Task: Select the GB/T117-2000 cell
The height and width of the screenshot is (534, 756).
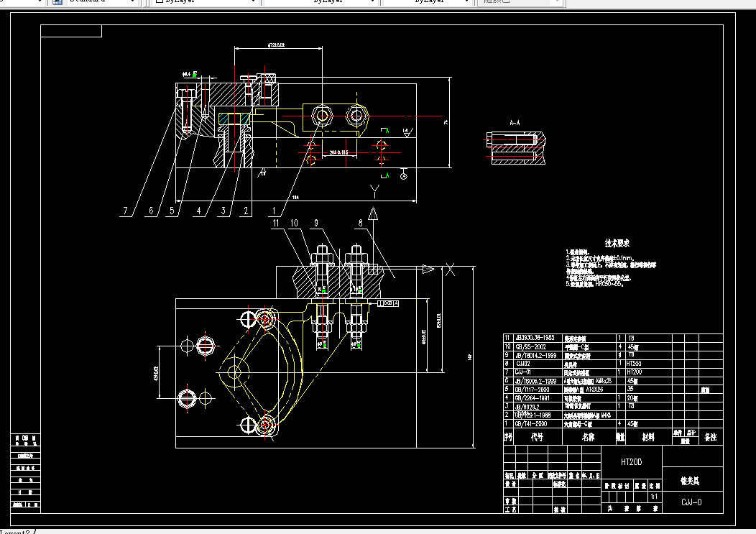Action: 533,390
